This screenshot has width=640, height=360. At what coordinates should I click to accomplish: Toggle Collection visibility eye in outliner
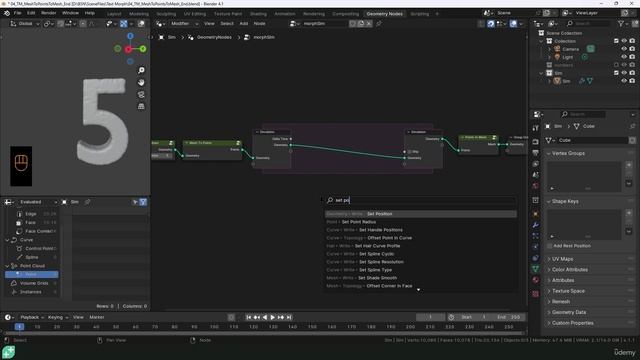point(624,41)
